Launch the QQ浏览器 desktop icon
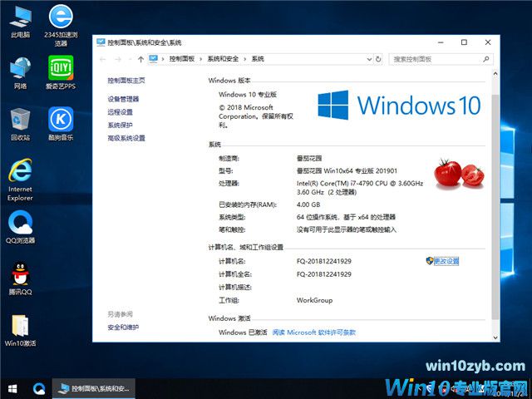This screenshot has height=399, width=532. [20, 227]
